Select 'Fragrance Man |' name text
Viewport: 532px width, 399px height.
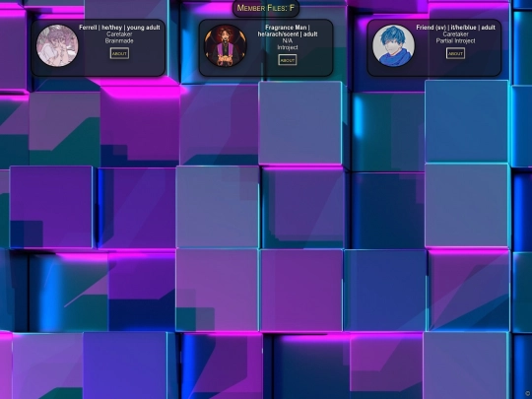click(288, 28)
